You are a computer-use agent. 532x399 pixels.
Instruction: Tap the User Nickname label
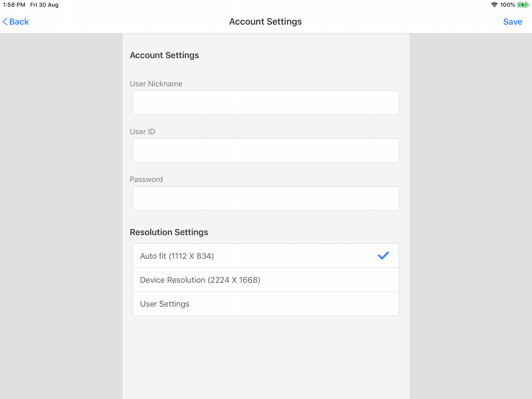(156, 84)
